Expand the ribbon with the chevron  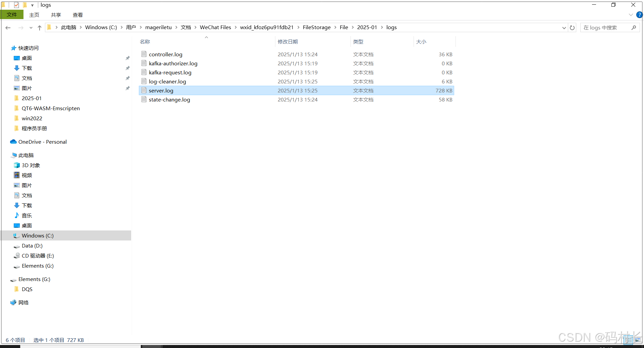click(631, 15)
